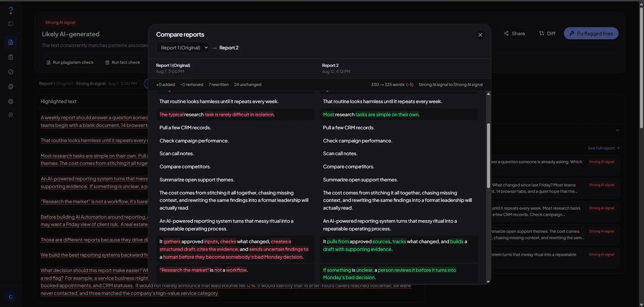This screenshot has height=307, width=644.
Task: Click 'Pull a few CRM records.' in Report 1
Action: (x=185, y=128)
